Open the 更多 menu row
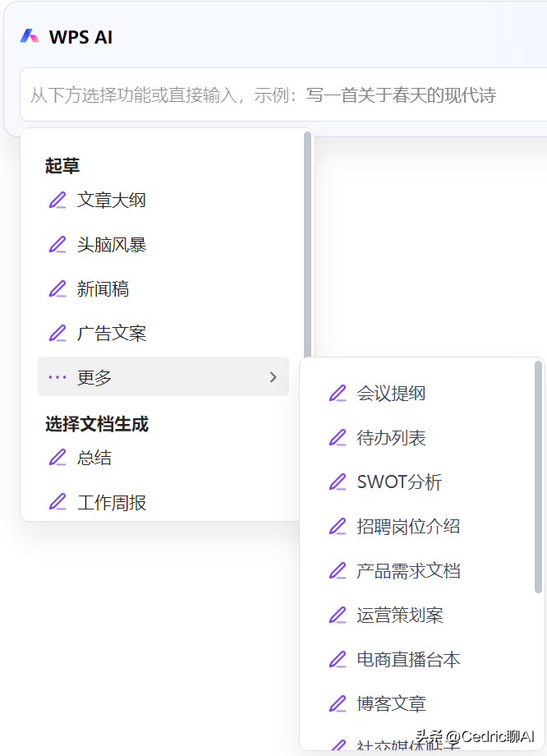 (x=163, y=376)
